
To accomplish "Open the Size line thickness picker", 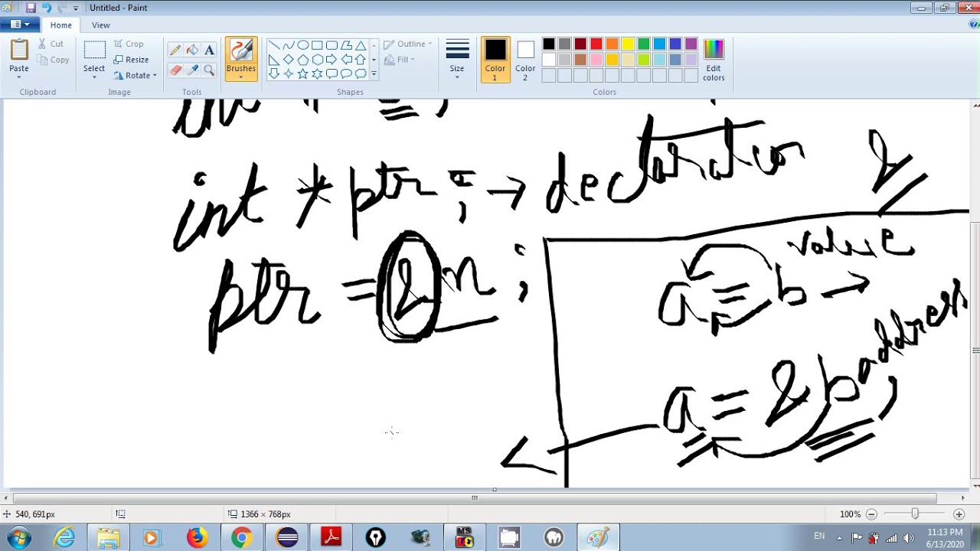I will pos(457,58).
